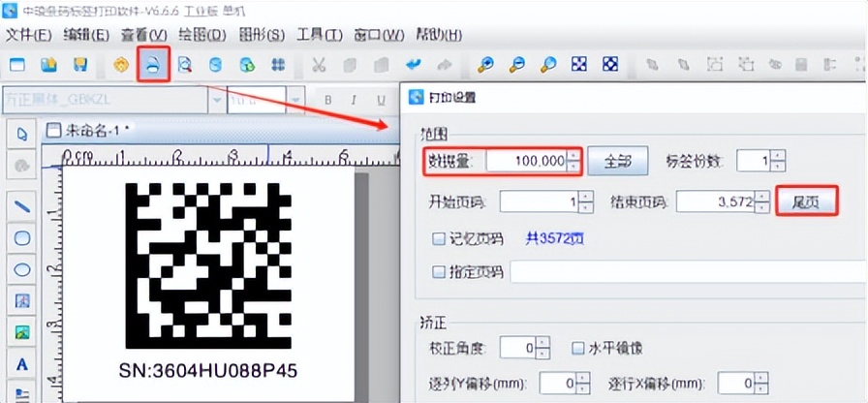Click into the 开始页码 value field
Screen dimensions: 868x403
[541, 202]
